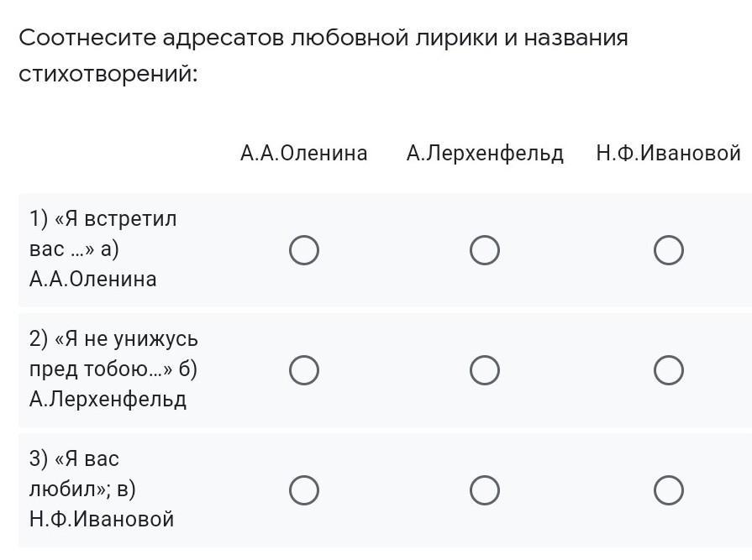Screen dimensions: 752x560
Task: Select Н.Ф.Ивановой for «Я встретил вас…»
Action: pyautogui.click(x=669, y=250)
